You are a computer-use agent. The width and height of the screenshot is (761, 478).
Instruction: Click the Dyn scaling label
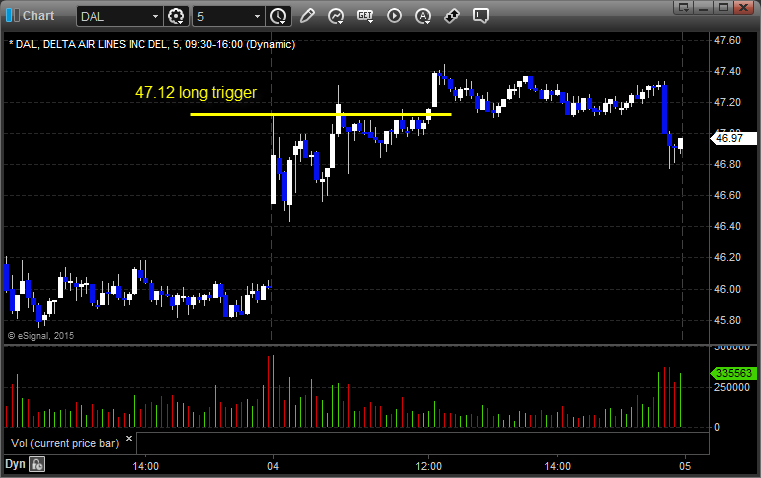(x=15, y=464)
